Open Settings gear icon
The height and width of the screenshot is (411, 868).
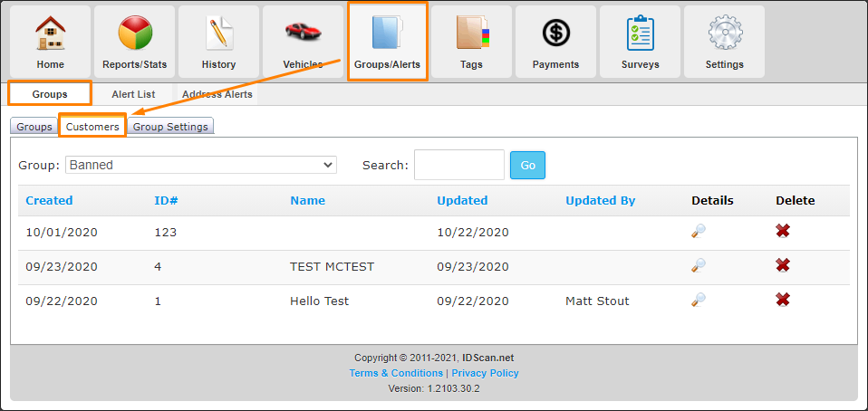(725, 33)
